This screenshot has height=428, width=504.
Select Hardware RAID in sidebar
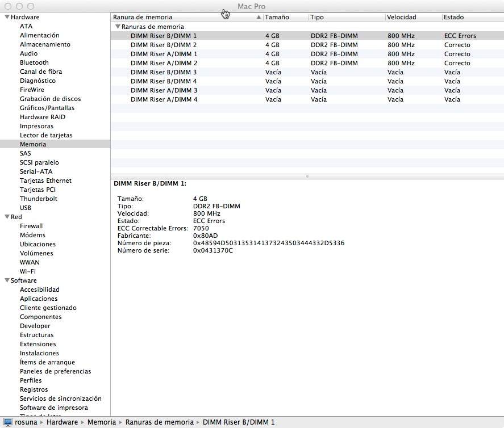click(x=43, y=117)
